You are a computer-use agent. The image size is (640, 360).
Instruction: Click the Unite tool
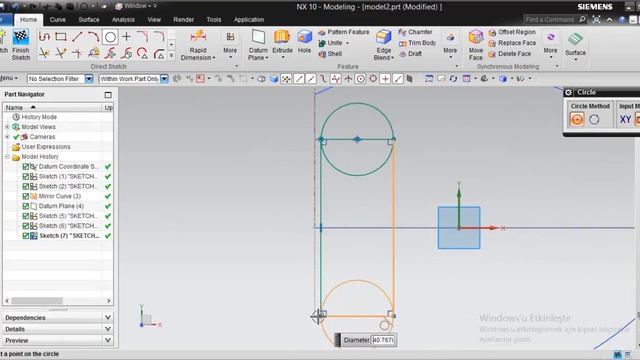point(331,43)
